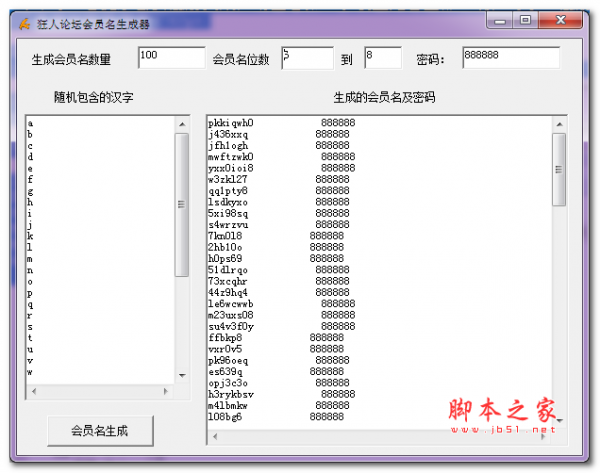The image size is (600, 473).
Task: Click the 会员名位数 label
Action: pos(241,60)
